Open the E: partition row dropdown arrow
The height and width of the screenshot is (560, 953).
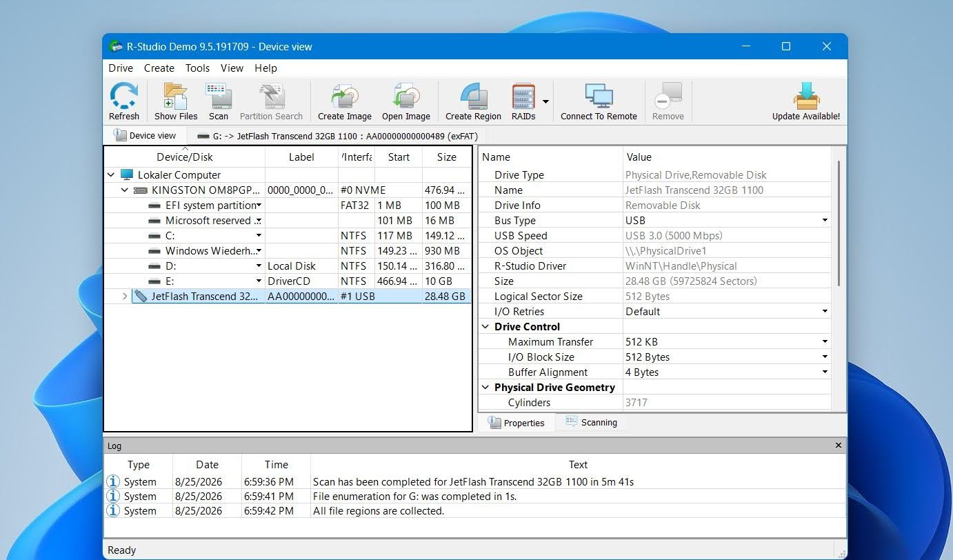tap(259, 281)
